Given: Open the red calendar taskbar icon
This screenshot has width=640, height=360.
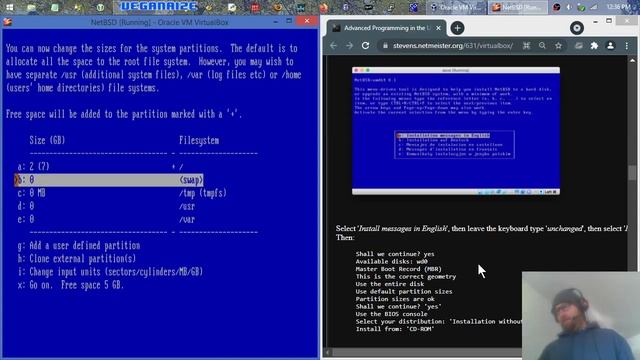Looking at the screenshot, I should click(255, 7).
